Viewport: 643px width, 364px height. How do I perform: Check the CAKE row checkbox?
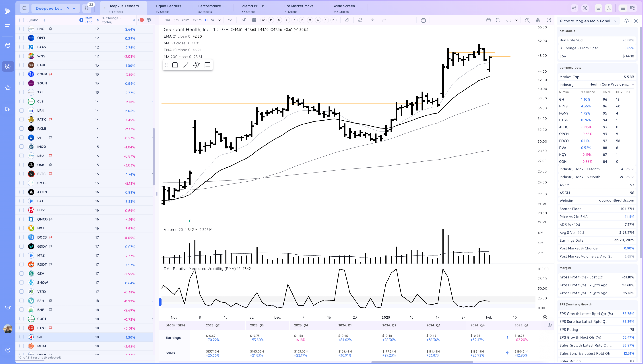pyautogui.click(x=22, y=65)
